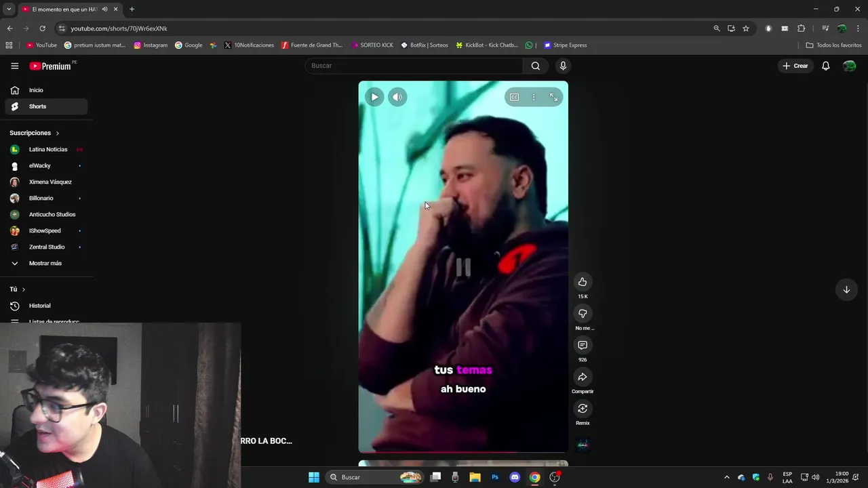Open Chrome three-dot menu
Viewport: 868px width, 488px height.
[x=859, y=28]
